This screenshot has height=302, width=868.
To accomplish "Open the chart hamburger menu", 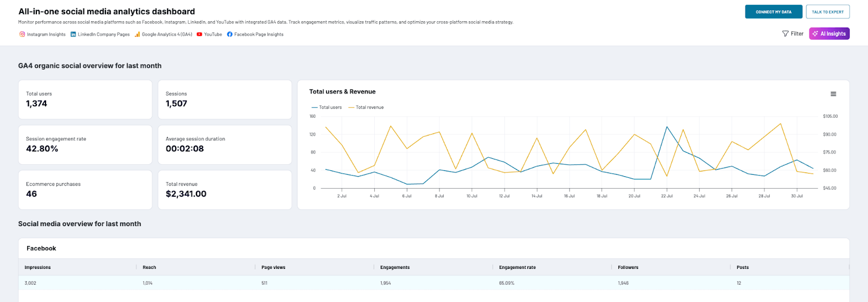I will (833, 94).
